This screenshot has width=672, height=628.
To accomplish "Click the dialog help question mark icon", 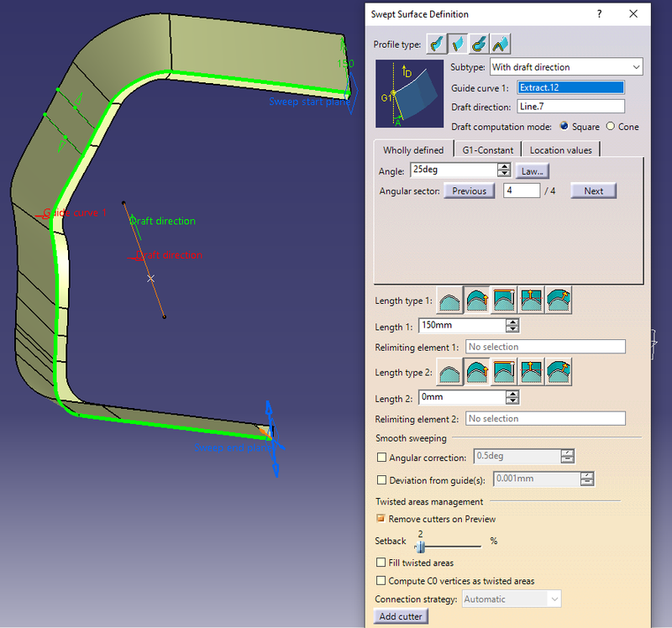I will click(x=599, y=14).
